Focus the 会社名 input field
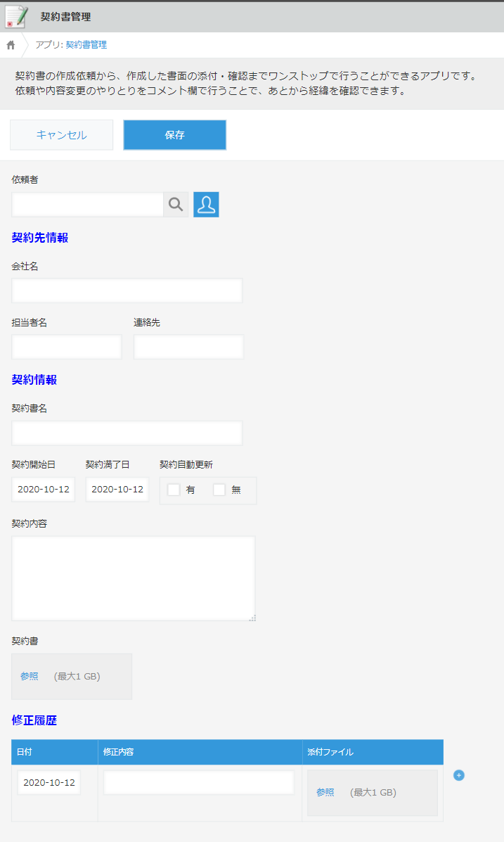The height and width of the screenshot is (842, 504). click(127, 291)
